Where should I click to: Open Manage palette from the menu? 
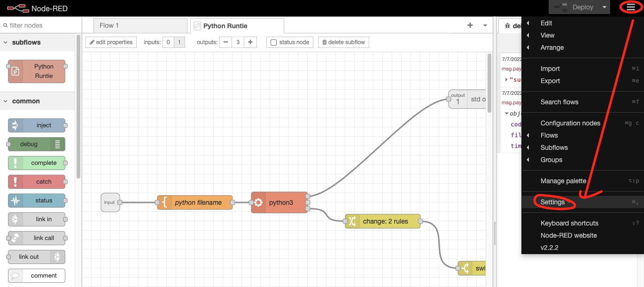click(x=582, y=181)
